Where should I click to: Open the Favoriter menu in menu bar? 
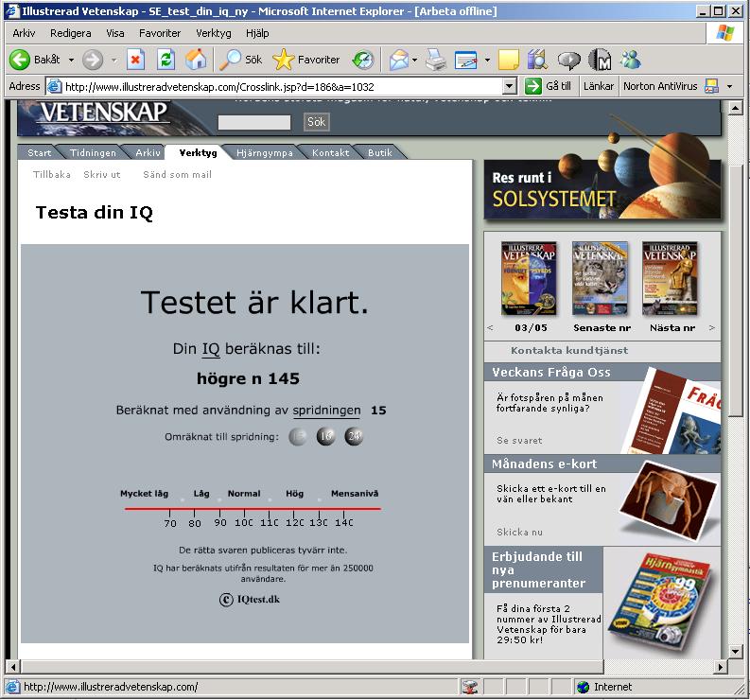click(x=160, y=33)
